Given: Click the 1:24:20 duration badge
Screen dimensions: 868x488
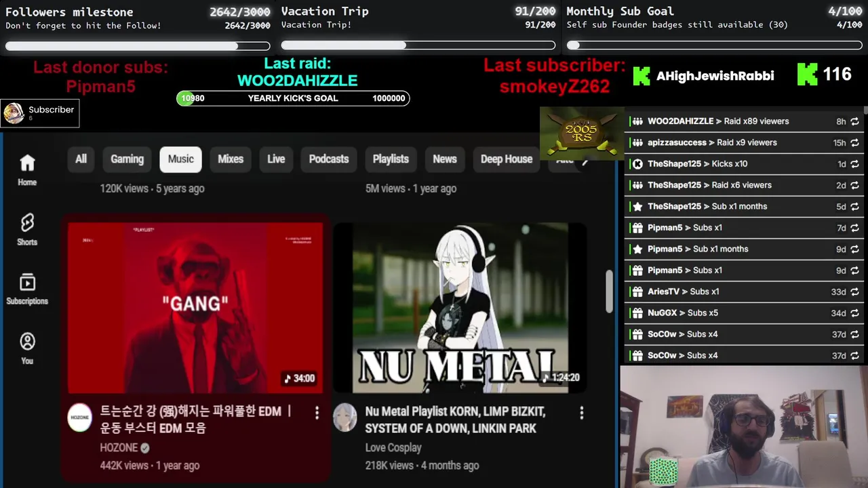Looking at the screenshot, I should [560, 378].
